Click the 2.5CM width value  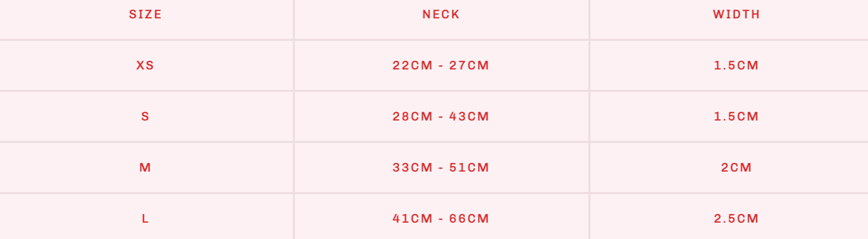pos(736,219)
